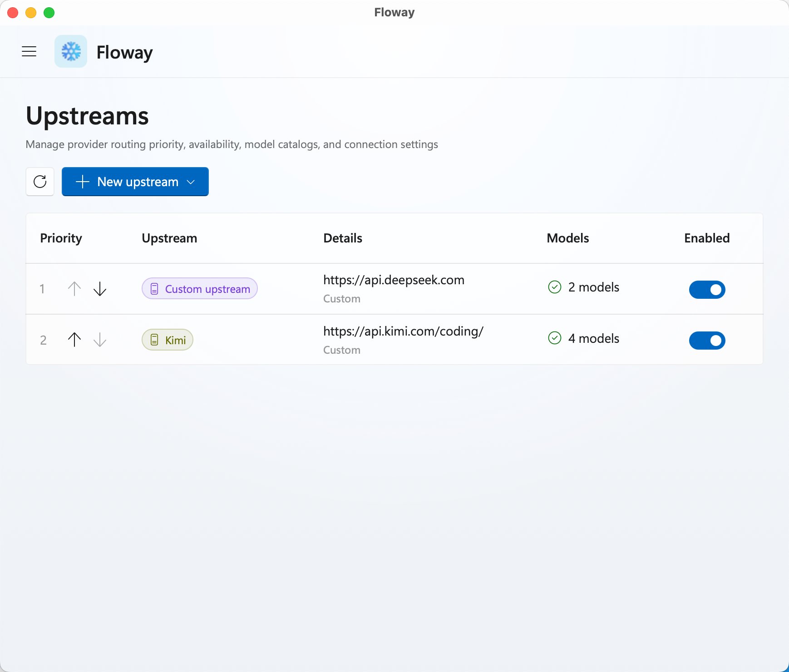The width and height of the screenshot is (789, 672).
Task: Click the Floway snowflake logo
Action: pos(71,51)
